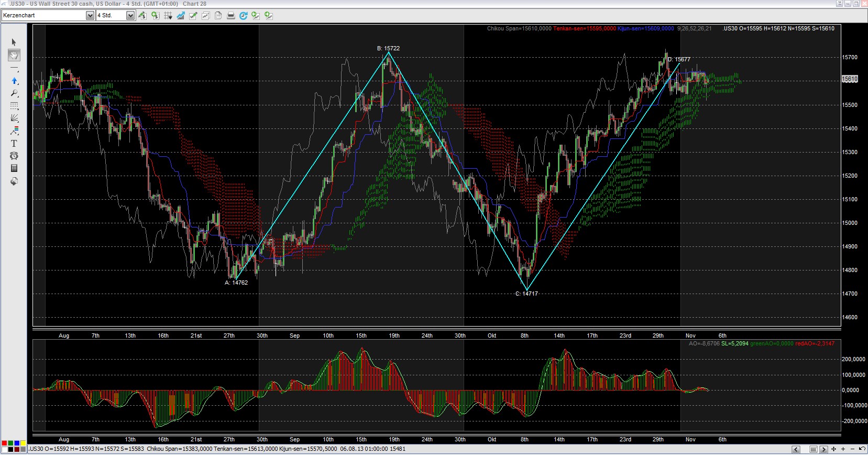The image size is (868, 455).
Task: Click the refresh chart button
Action: click(243, 16)
